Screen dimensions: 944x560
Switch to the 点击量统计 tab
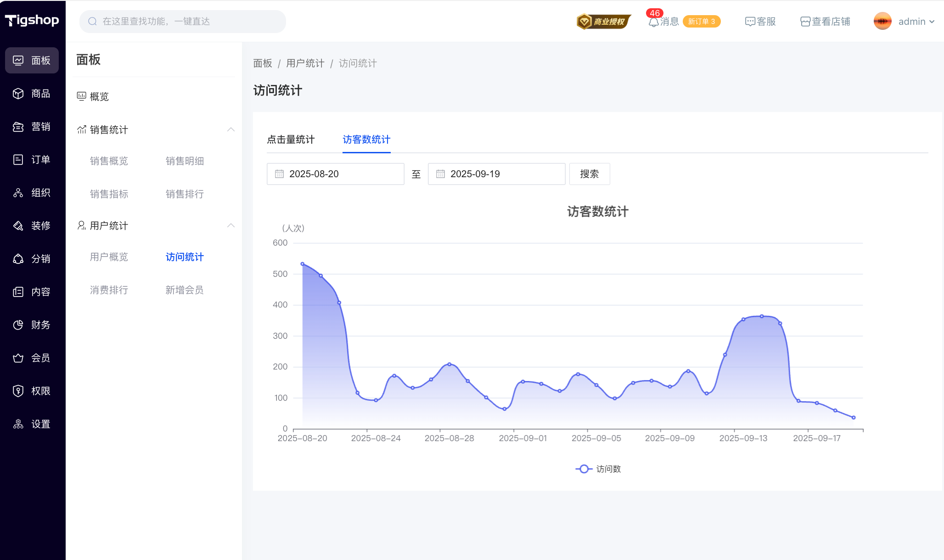point(291,140)
